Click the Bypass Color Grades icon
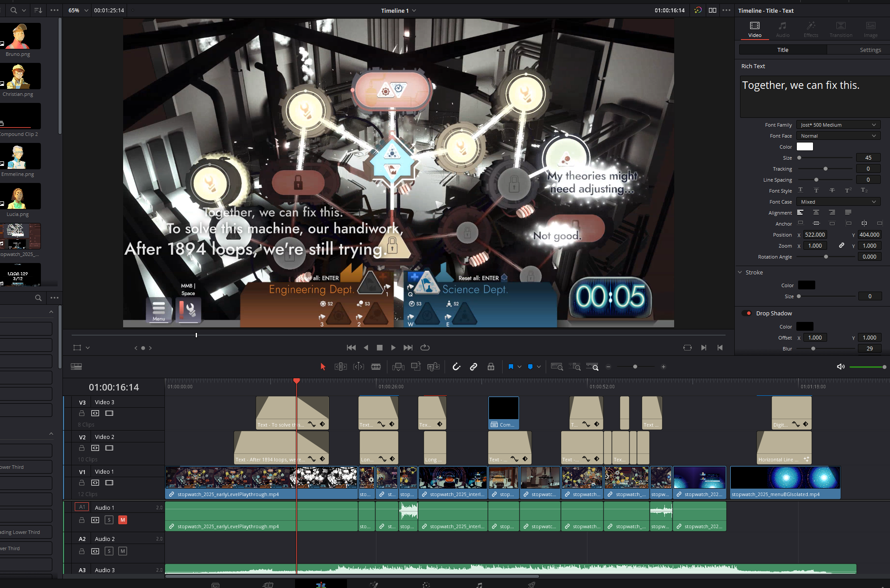 click(x=698, y=10)
